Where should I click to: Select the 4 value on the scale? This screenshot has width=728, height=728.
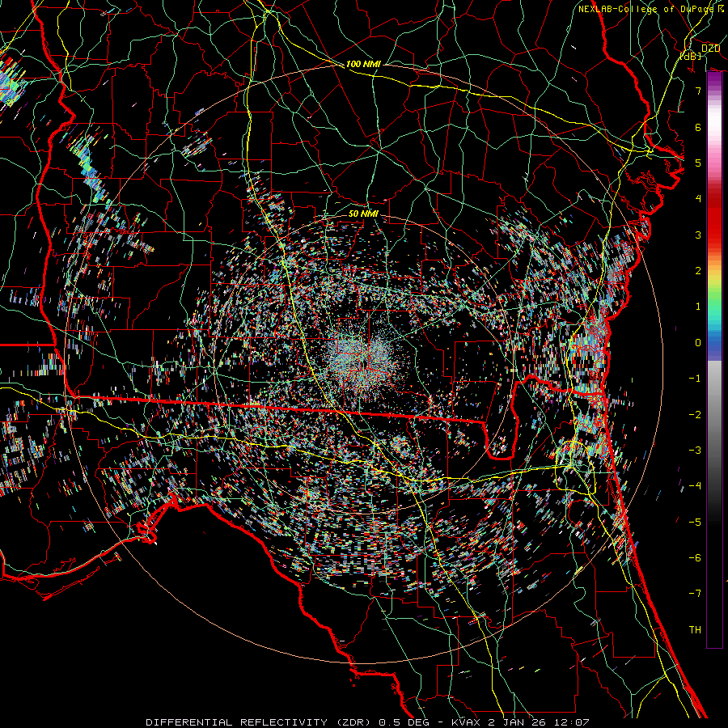click(698, 199)
